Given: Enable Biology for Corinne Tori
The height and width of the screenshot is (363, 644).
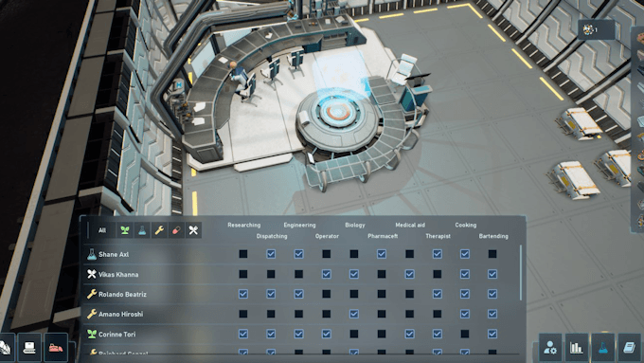Looking at the screenshot, I should pos(354,334).
